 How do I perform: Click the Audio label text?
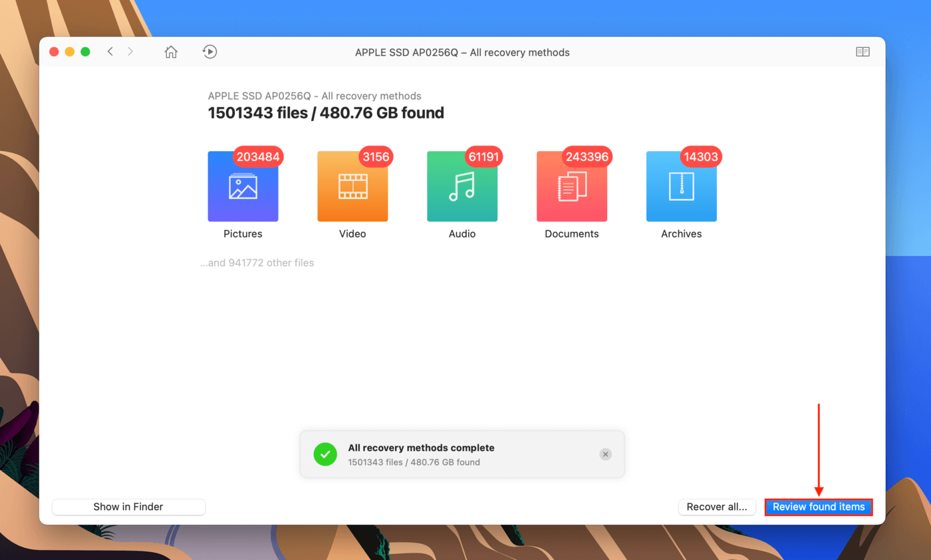(462, 234)
